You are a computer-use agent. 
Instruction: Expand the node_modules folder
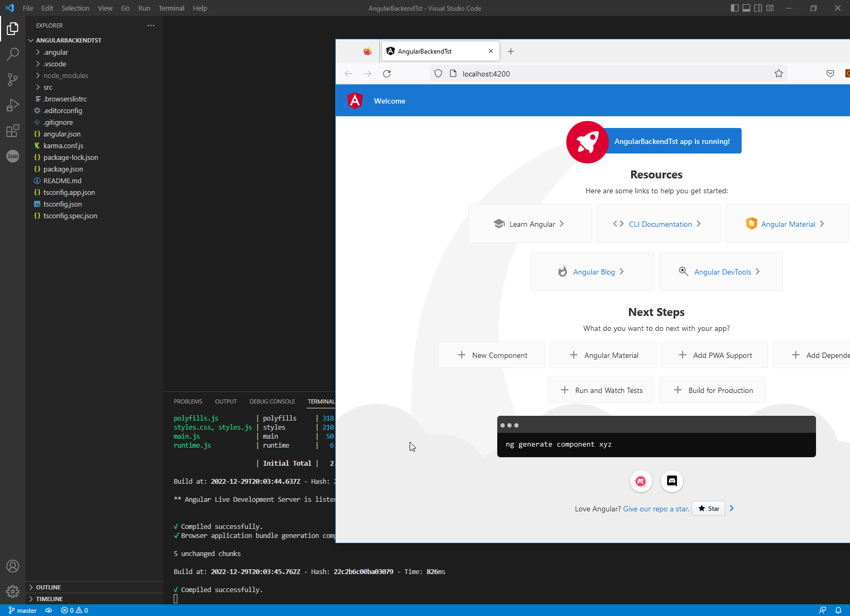pos(65,75)
